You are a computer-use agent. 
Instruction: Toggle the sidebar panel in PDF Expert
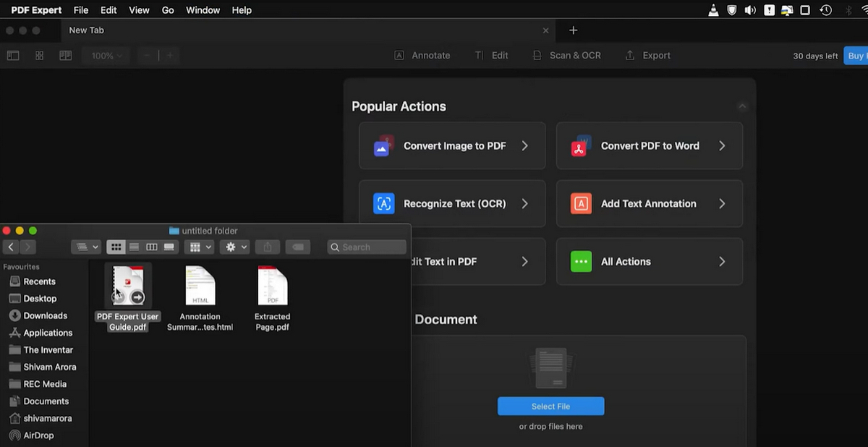[x=12, y=55]
